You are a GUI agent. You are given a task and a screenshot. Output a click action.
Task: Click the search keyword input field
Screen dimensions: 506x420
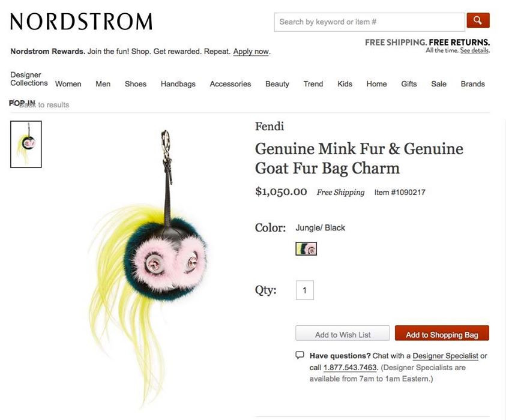click(370, 22)
